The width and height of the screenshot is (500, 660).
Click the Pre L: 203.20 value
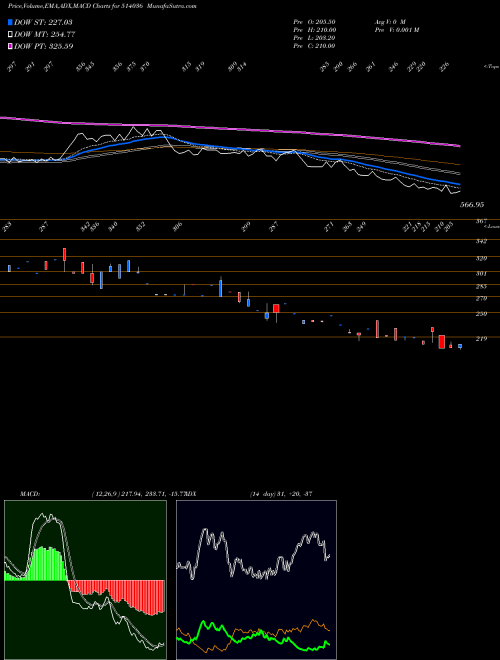click(x=314, y=38)
